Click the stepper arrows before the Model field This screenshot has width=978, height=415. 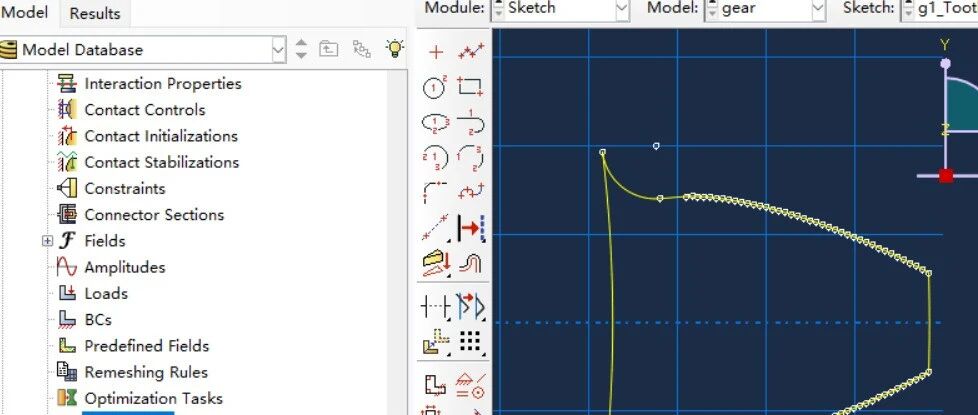point(712,9)
